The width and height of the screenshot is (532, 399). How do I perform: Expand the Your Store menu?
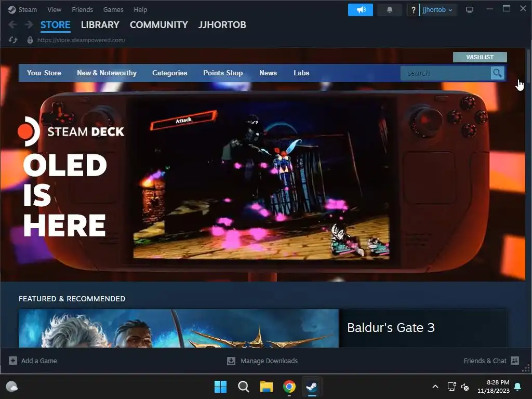click(x=44, y=73)
